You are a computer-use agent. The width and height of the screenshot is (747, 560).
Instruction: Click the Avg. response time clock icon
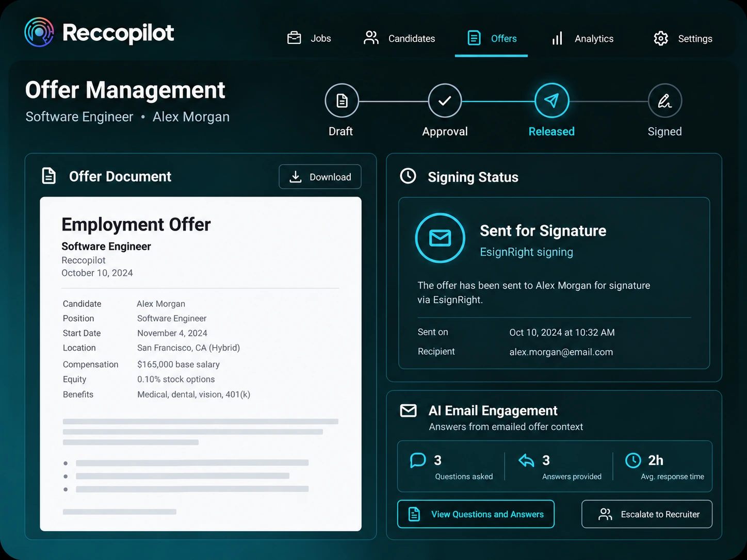tap(633, 460)
